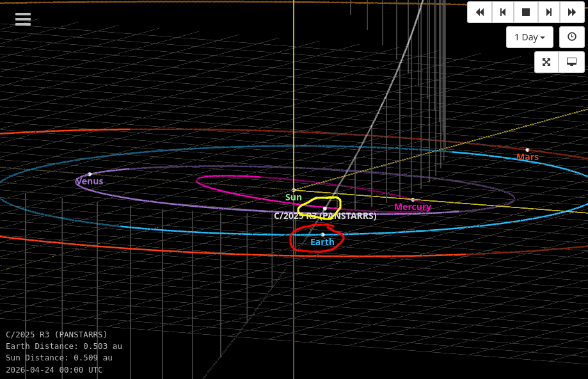The width and height of the screenshot is (588, 379).
Task: Click the 2026-04-24 date readout
Action: (x=54, y=369)
